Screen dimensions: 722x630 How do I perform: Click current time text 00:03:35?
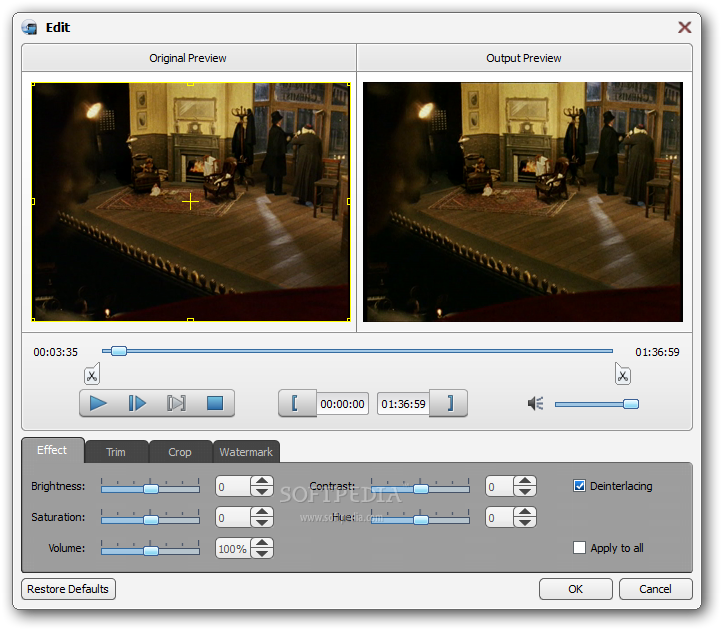click(56, 352)
